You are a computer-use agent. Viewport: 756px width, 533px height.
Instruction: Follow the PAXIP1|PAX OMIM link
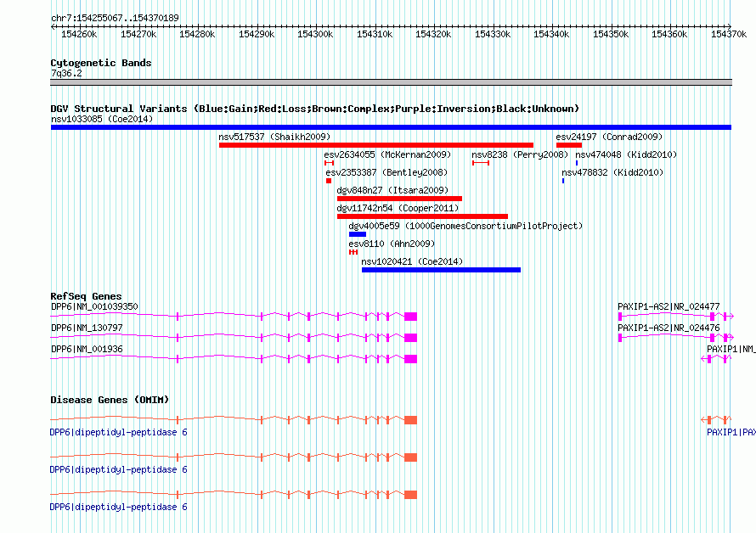pos(731,432)
